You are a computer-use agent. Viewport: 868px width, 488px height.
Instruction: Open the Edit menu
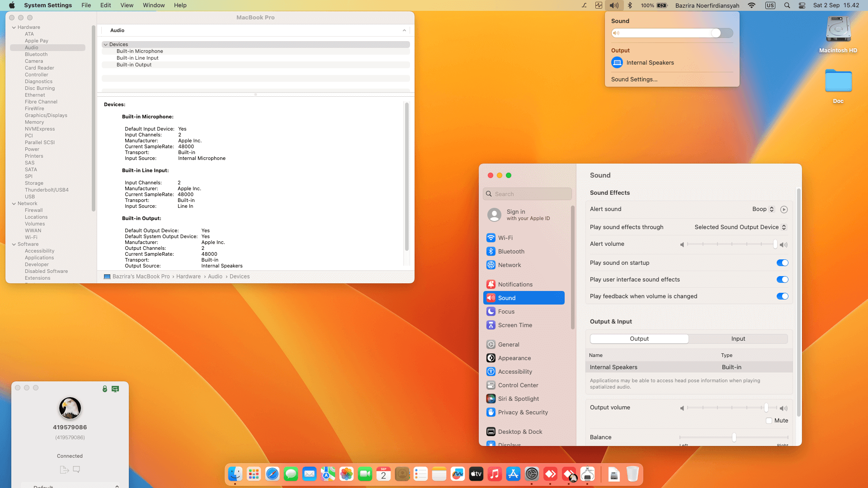click(x=106, y=5)
